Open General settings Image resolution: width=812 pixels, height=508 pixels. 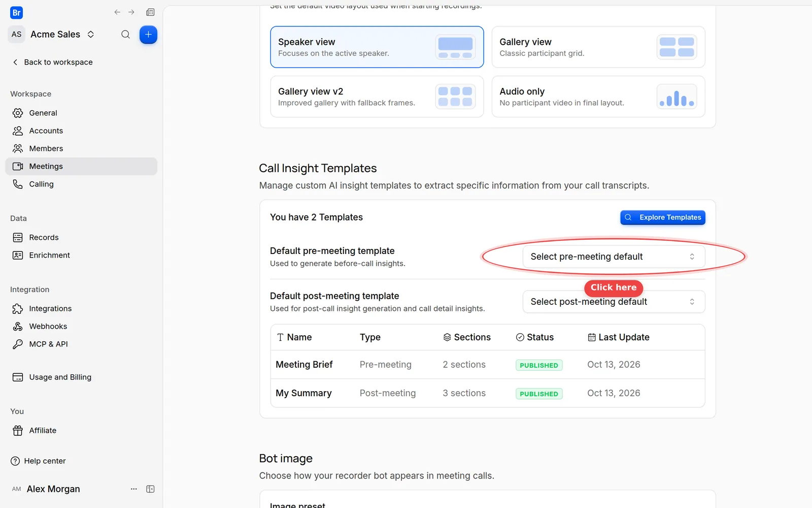(81, 113)
